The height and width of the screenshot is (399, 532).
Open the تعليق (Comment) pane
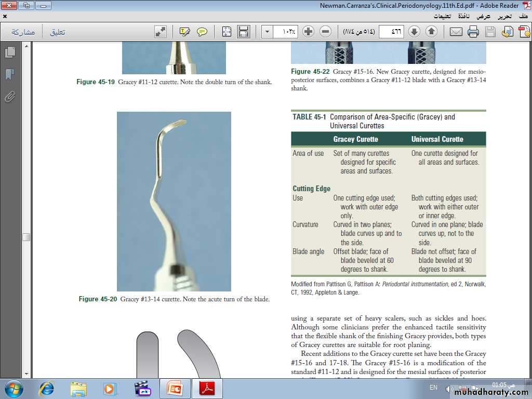(x=57, y=32)
